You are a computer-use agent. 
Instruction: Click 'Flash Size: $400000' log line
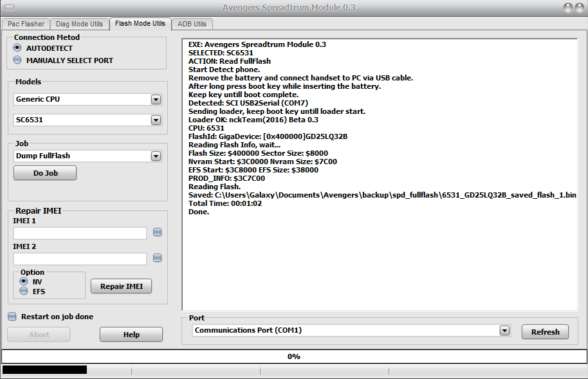coord(258,153)
